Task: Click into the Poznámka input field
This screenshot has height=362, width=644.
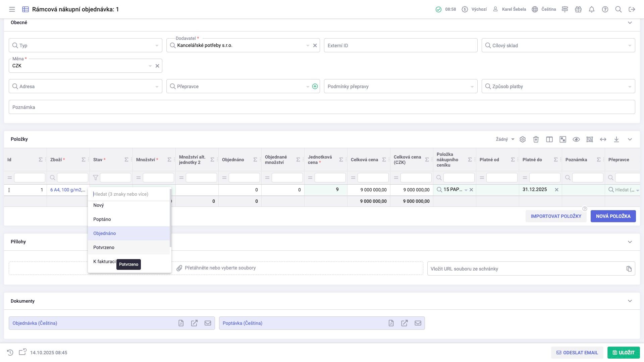Action: click(x=321, y=107)
